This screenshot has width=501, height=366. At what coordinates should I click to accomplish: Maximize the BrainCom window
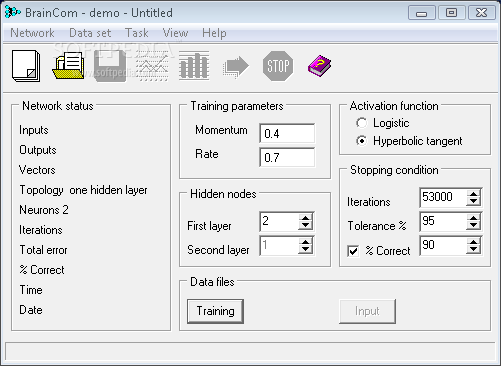[451, 13]
